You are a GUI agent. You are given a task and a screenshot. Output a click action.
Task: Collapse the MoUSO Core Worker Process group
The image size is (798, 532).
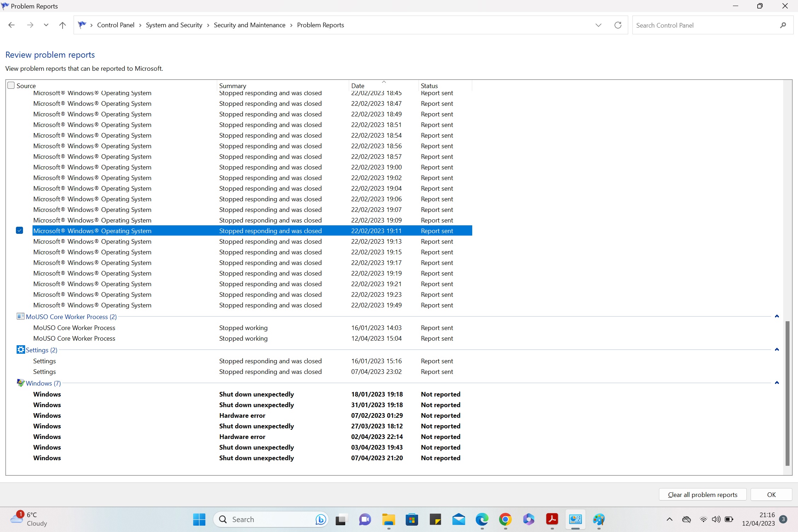(777, 316)
